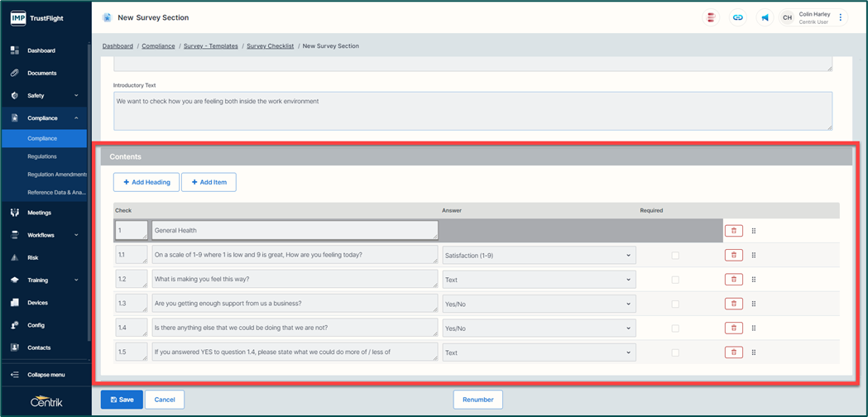
Task: Open the three-dot user options menu
Action: (x=841, y=17)
